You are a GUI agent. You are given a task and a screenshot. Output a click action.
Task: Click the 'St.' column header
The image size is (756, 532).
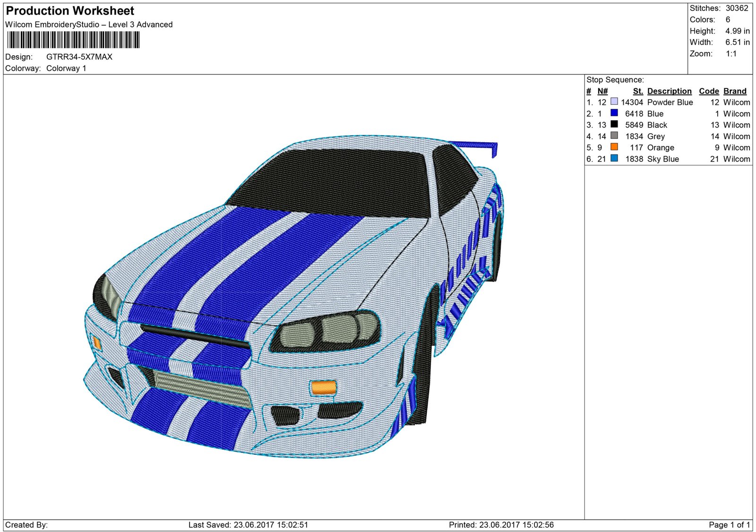[638, 91]
